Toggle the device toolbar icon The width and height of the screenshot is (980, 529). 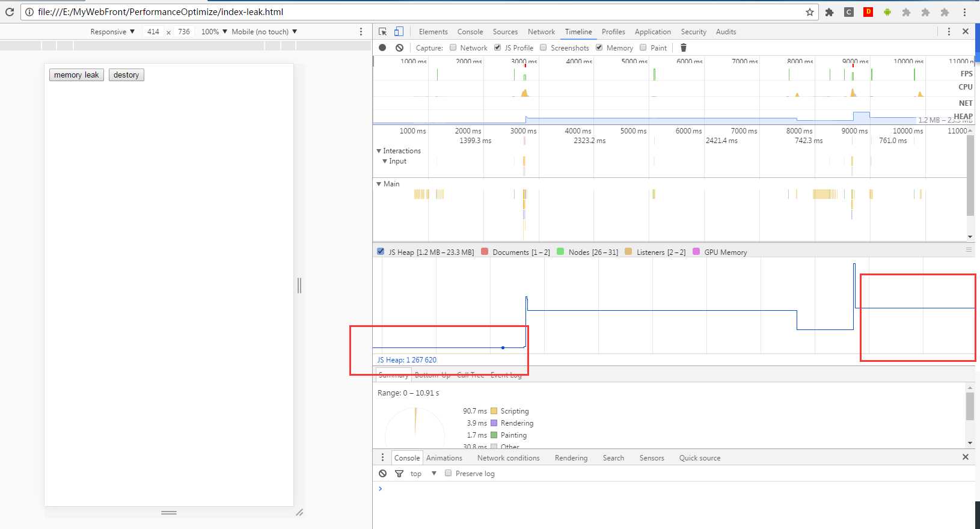click(x=399, y=32)
